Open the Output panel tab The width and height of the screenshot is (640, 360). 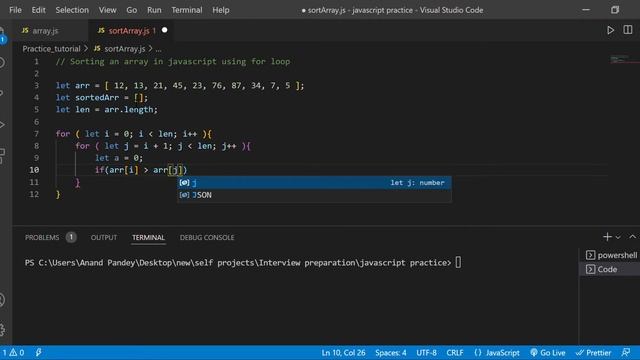(104, 237)
